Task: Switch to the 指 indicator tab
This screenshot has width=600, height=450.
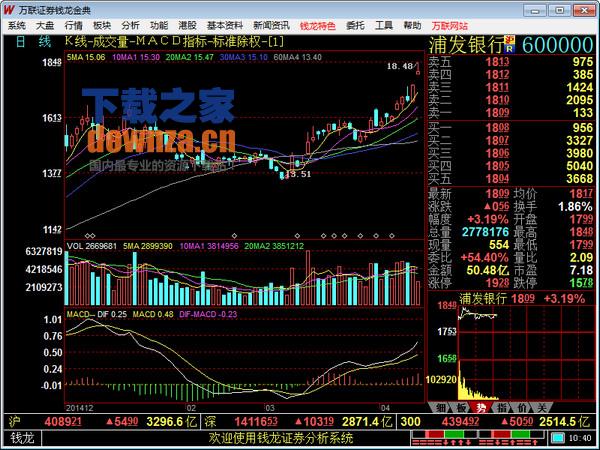Action: pos(502,408)
